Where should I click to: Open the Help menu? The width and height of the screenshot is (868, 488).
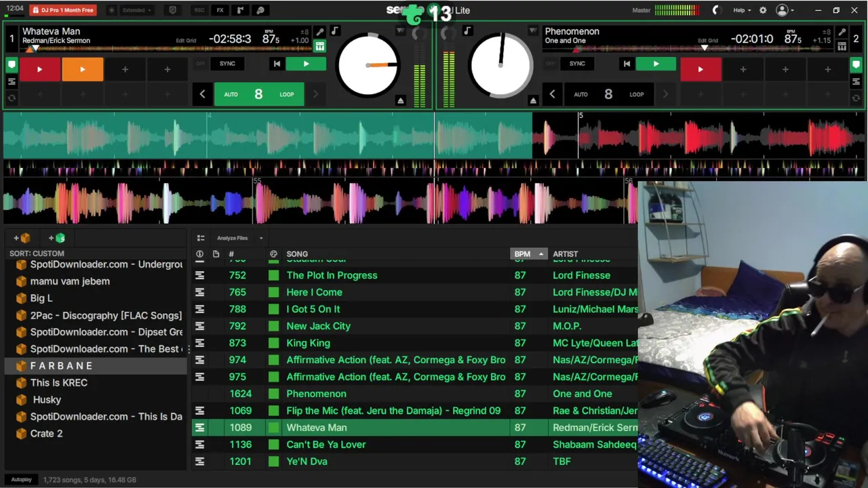tap(743, 10)
